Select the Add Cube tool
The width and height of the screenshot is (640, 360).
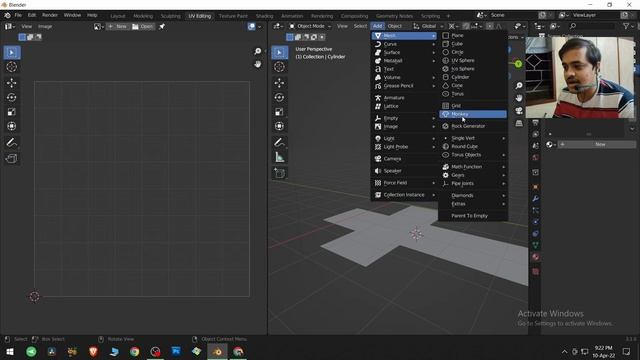click(x=280, y=173)
